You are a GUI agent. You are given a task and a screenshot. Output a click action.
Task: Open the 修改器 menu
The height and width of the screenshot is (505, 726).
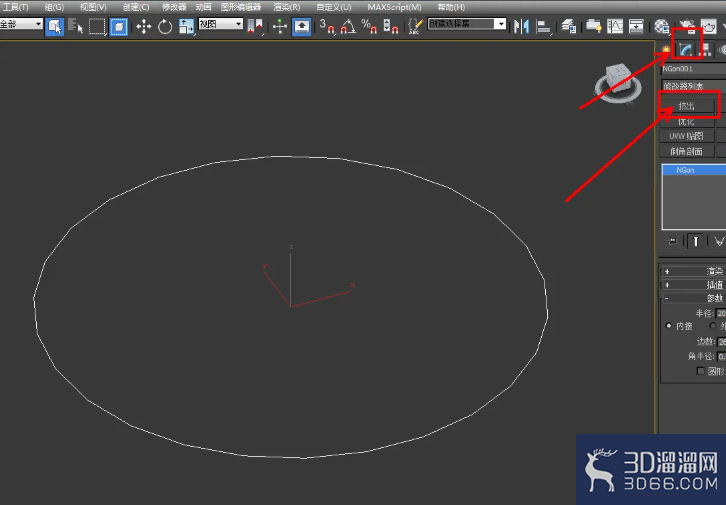pos(174,7)
